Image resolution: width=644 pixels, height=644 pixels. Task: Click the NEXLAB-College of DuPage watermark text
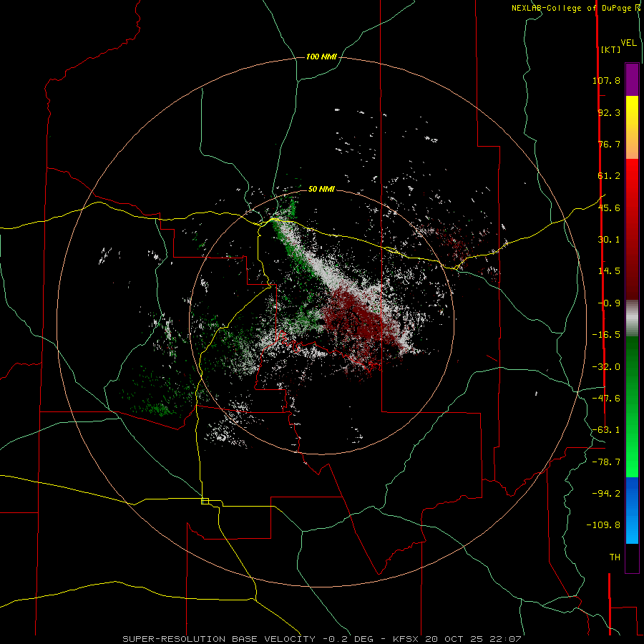[573, 8]
